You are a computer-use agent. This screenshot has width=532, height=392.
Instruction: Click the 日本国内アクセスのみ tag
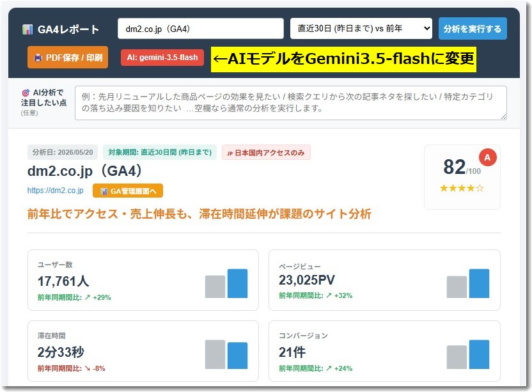(x=266, y=153)
